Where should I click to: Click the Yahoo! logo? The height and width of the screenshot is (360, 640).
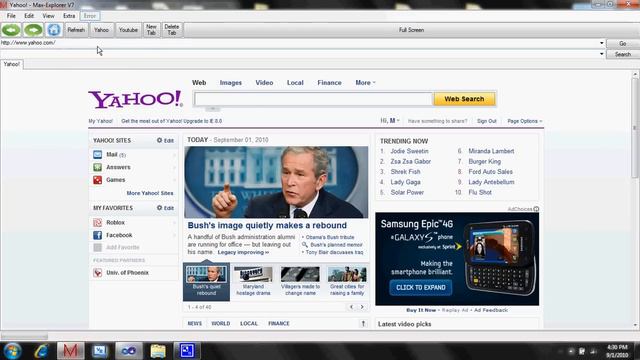coord(136,99)
